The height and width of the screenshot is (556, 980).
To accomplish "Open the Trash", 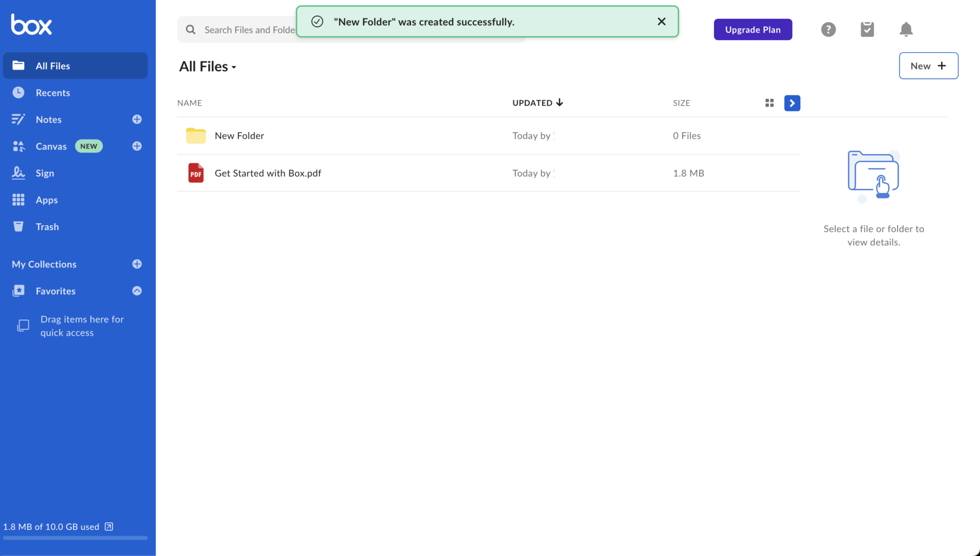I will 47,226.
